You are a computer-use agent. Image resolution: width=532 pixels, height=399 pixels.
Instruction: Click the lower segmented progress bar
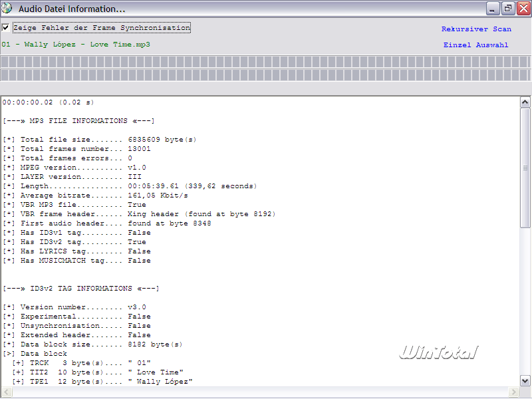(x=266, y=75)
